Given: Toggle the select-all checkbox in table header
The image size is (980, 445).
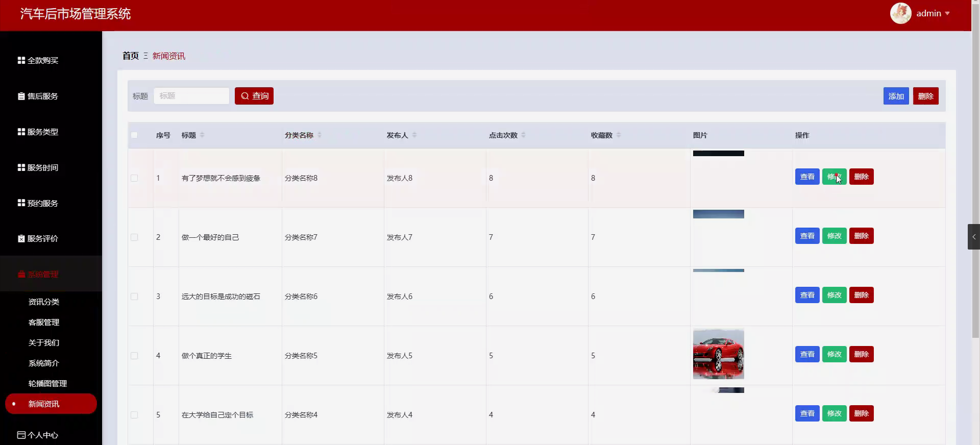Looking at the screenshot, I should (x=134, y=135).
